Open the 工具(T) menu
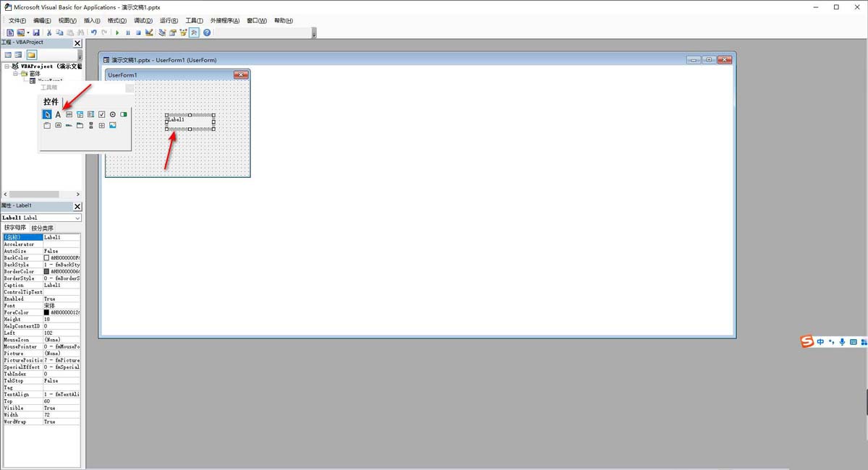 pyautogui.click(x=194, y=20)
